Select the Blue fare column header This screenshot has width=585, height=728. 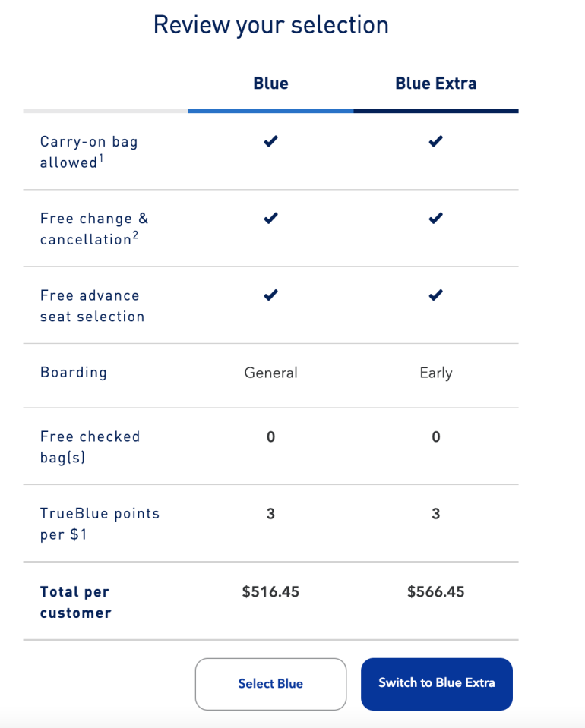click(x=270, y=84)
